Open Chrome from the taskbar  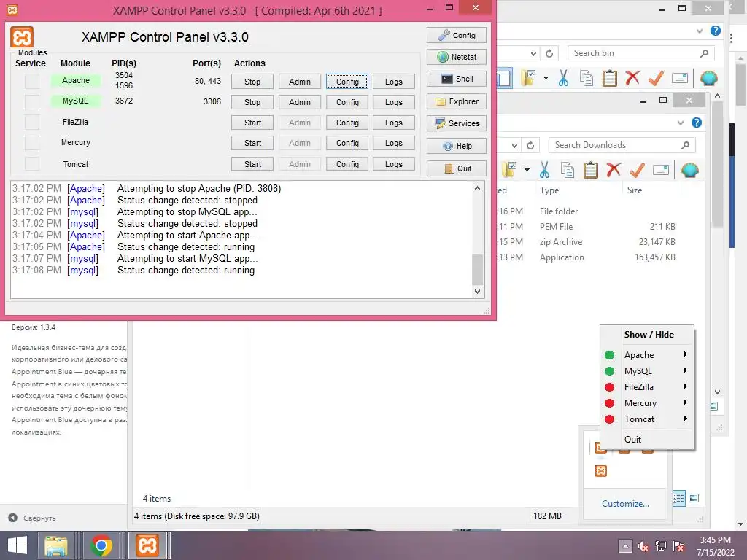click(x=101, y=545)
